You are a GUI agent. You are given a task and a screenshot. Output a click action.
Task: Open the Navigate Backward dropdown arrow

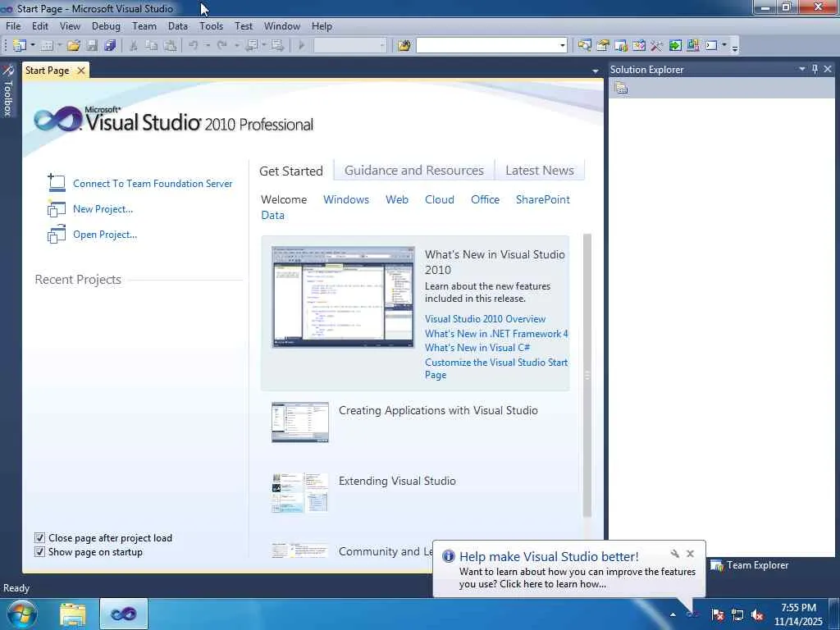pyautogui.click(x=263, y=46)
